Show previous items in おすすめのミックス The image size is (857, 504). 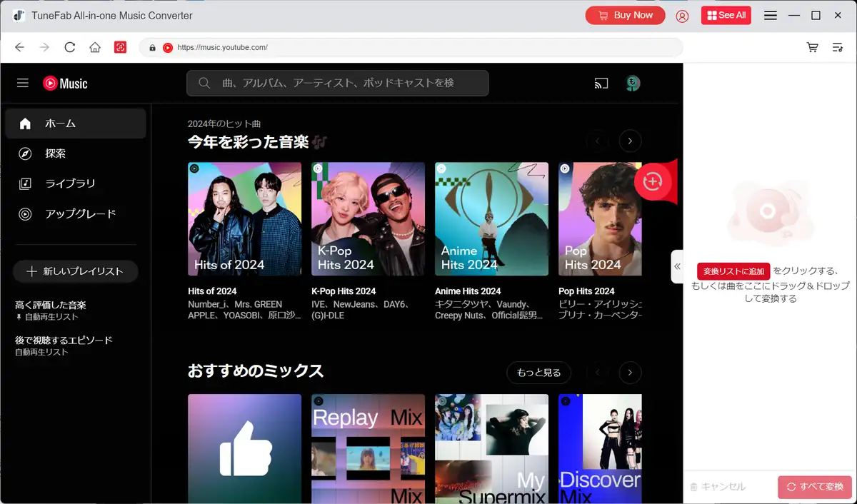597,372
